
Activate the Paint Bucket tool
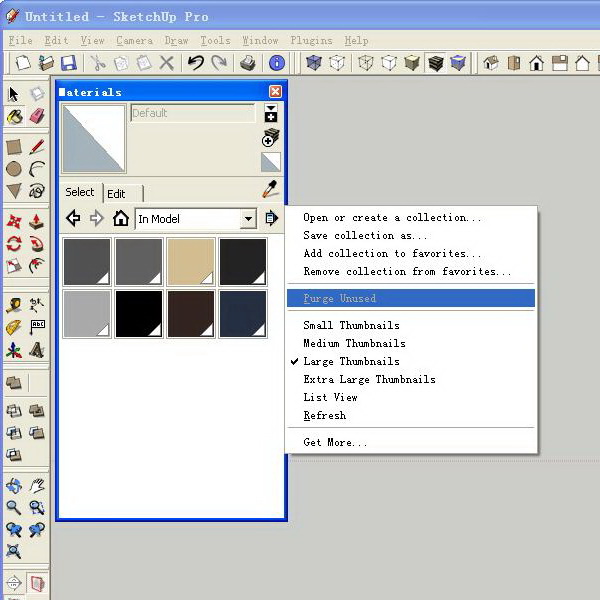pyautogui.click(x=14, y=117)
